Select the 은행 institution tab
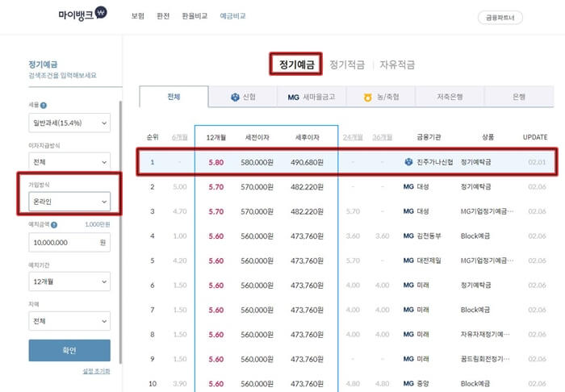565x392 pixels. click(519, 97)
